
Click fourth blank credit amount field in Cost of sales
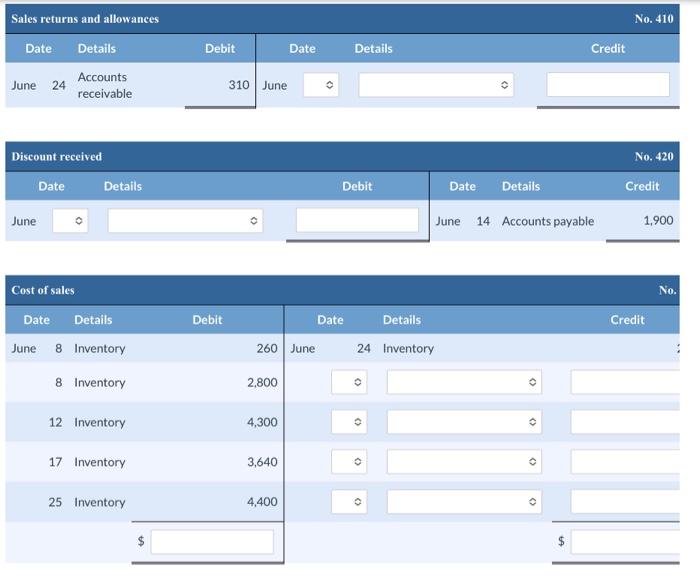tap(625, 502)
